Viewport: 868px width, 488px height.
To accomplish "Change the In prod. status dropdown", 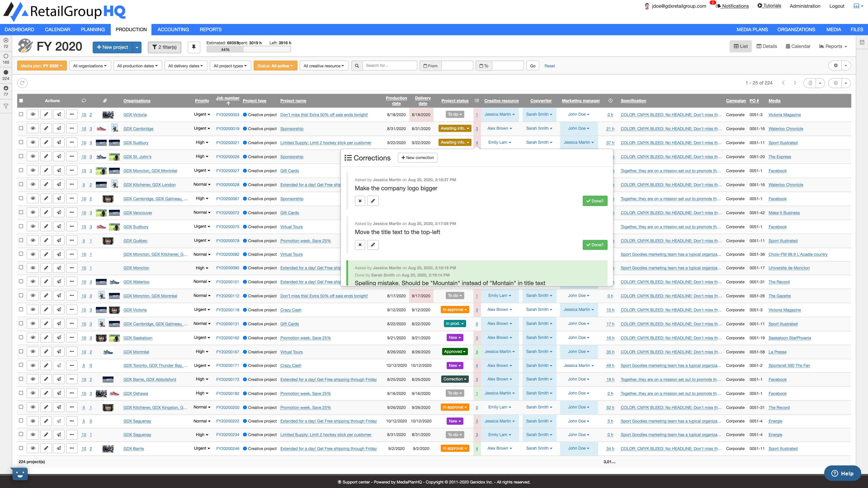I will coord(455,324).
